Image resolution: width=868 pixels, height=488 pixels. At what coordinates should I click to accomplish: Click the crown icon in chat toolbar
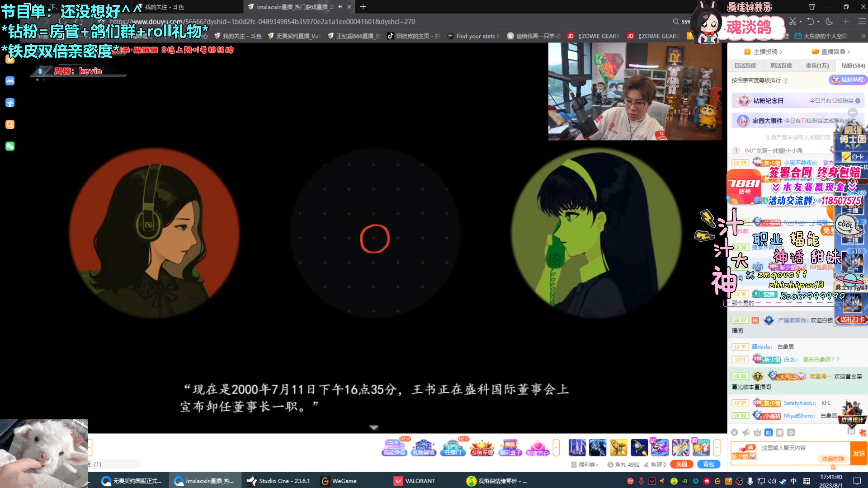757,432
